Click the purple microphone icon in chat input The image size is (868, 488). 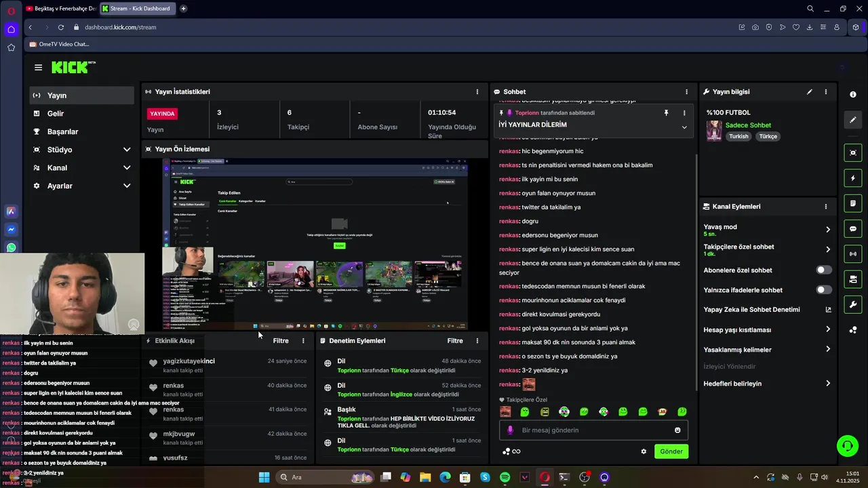pos(511,430)
